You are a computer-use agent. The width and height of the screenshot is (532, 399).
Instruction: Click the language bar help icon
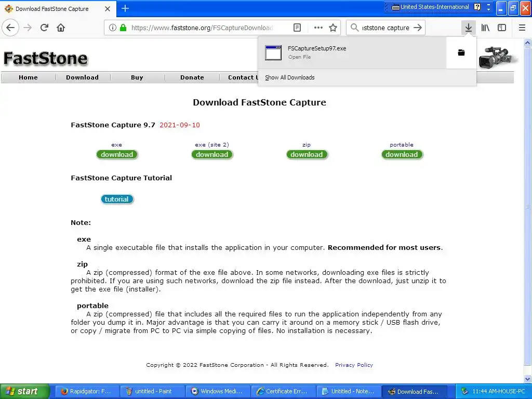(477, 7)
